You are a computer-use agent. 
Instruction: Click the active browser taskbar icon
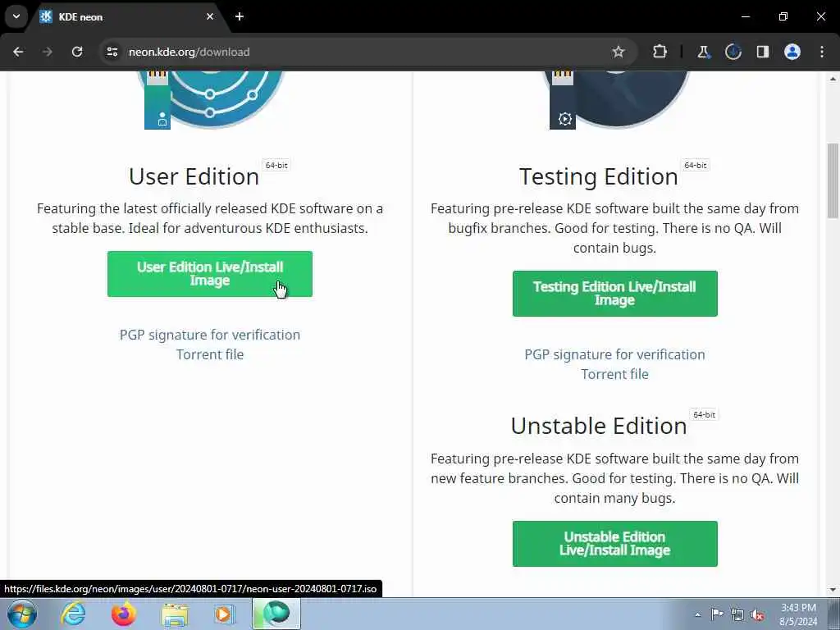point(276,614)
